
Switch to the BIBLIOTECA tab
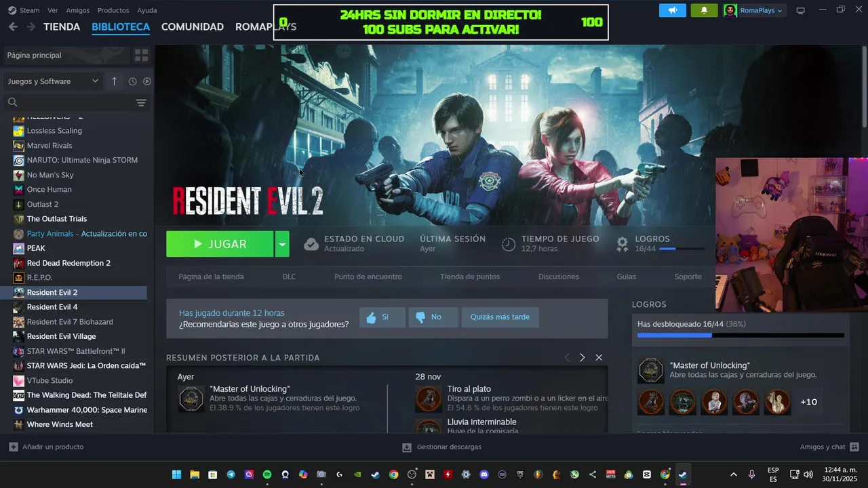pos(121,27)
